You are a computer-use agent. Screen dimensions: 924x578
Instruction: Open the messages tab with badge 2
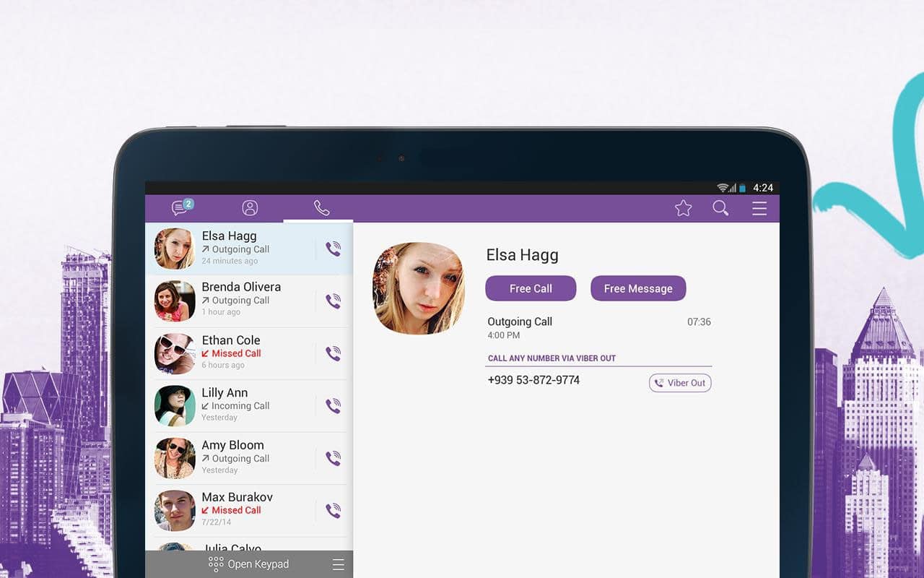182,207
